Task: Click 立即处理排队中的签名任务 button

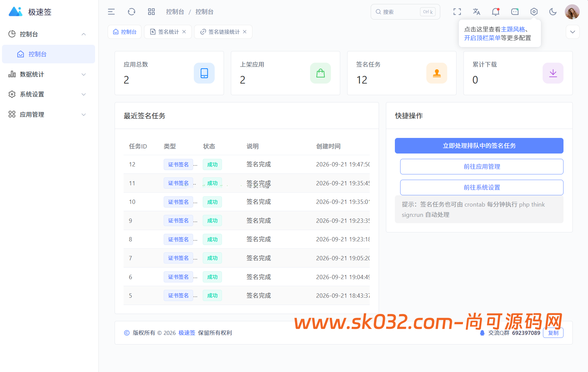Action: coord(479,146)
